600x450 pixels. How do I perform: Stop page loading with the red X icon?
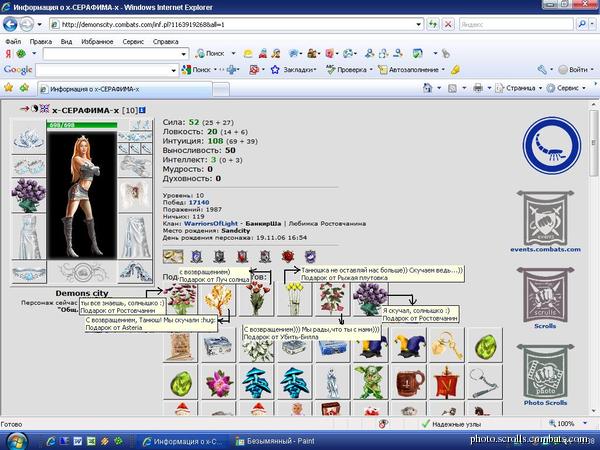click(x=448, y=24)
